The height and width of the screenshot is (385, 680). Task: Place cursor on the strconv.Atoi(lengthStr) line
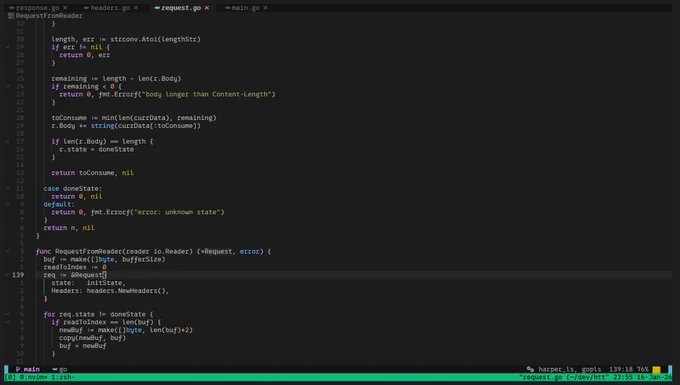coord(126,39)
